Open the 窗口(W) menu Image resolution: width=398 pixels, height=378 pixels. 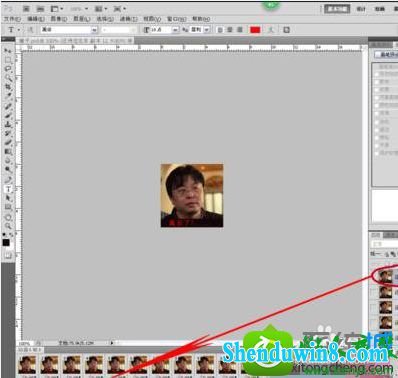coord(177,19)
